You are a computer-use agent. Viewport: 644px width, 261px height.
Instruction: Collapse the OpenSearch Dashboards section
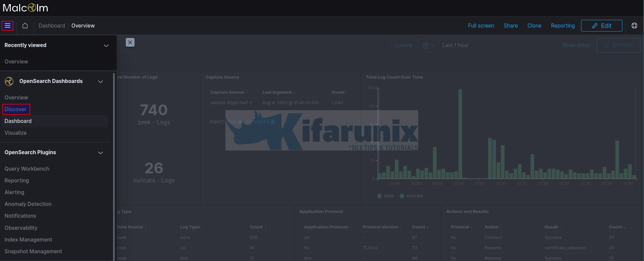[100, 81]
